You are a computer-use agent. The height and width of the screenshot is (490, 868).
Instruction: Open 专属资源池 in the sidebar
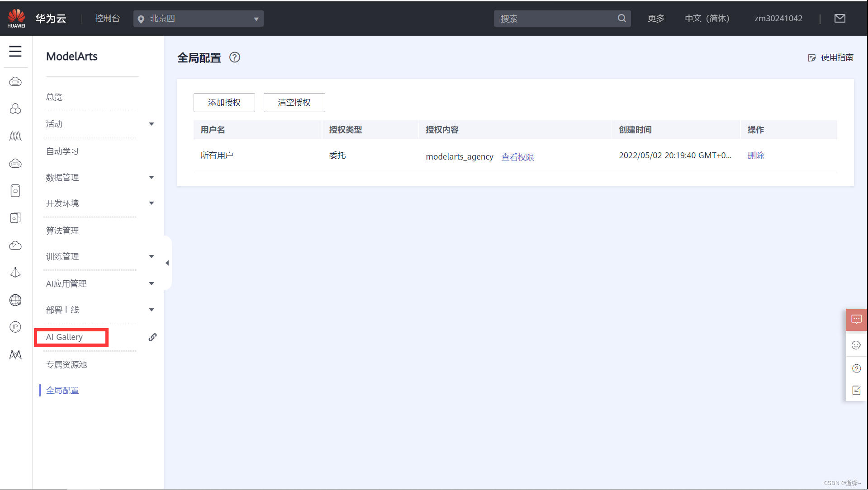(66, 364)
